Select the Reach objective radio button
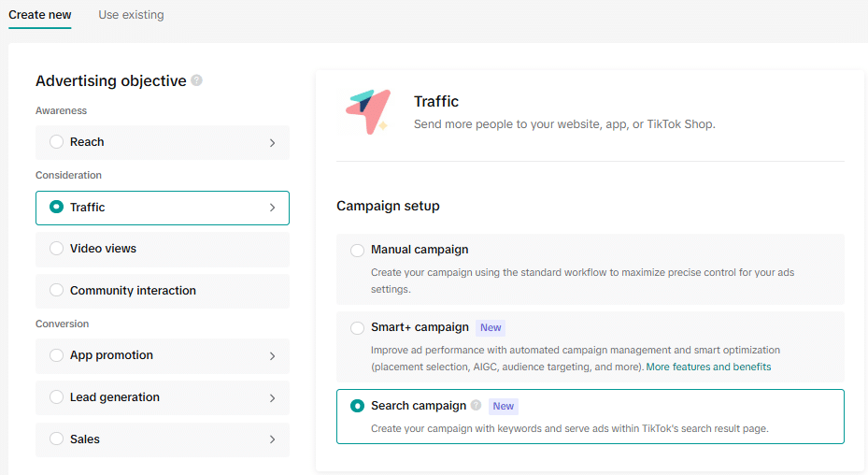The height and width of the screenshot is (475, 868). [56, 142]
